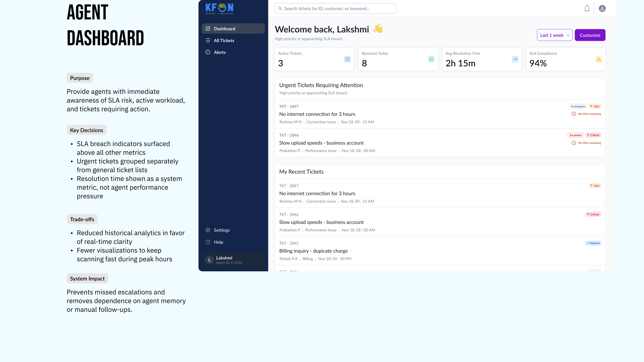Click Critical badge in My Recent Tickets
Viewport: 644px width, 362px height.
coord(593,214)
